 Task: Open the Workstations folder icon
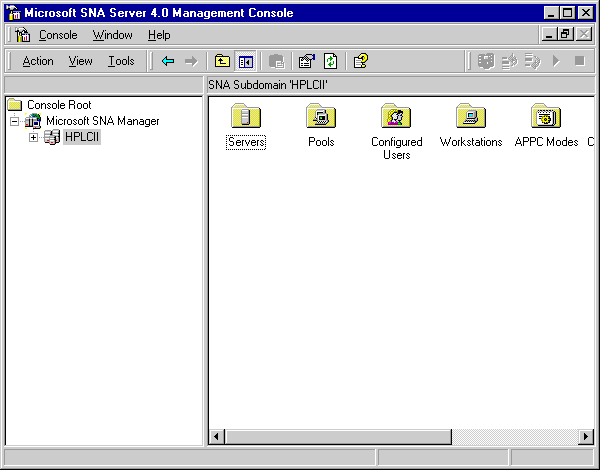(x=471, y=117)
